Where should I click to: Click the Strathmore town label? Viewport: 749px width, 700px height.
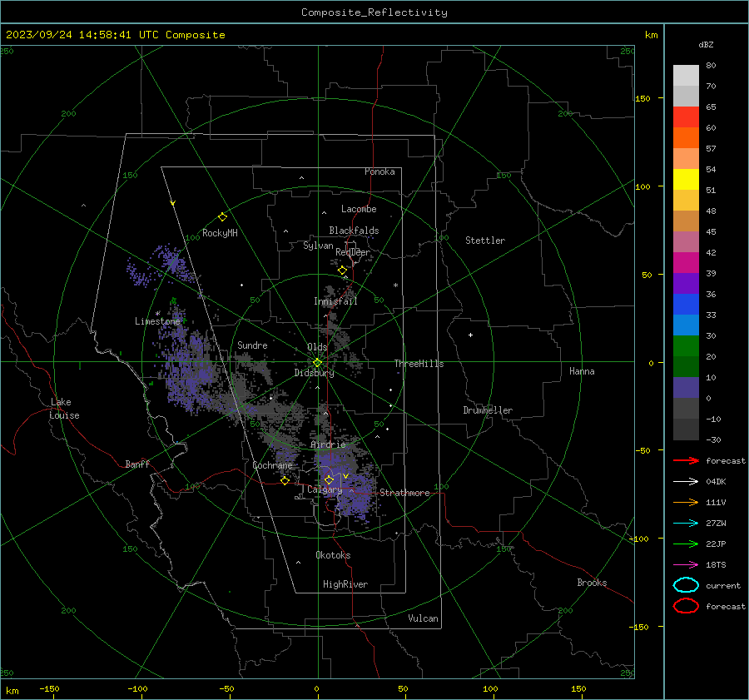[404, 493]
